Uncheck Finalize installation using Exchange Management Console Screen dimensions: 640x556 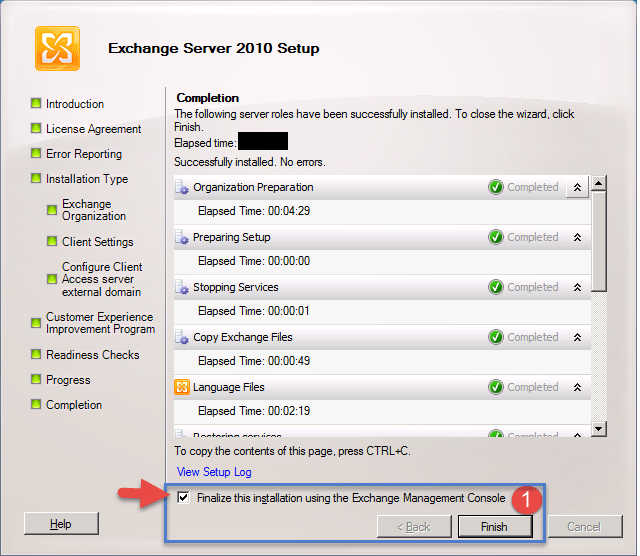tap(183, 498)
